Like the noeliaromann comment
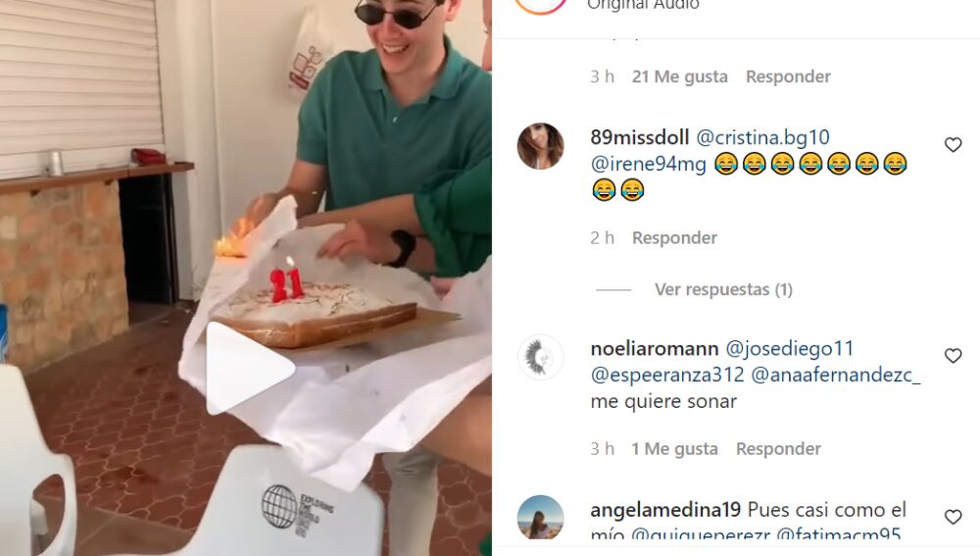The image size is (980, 556). coord(953,355)
